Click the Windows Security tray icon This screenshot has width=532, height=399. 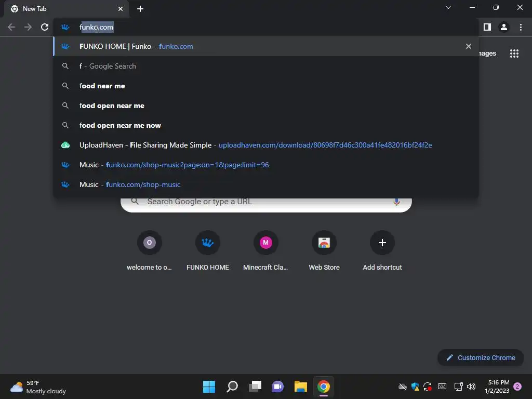[415, 387]
